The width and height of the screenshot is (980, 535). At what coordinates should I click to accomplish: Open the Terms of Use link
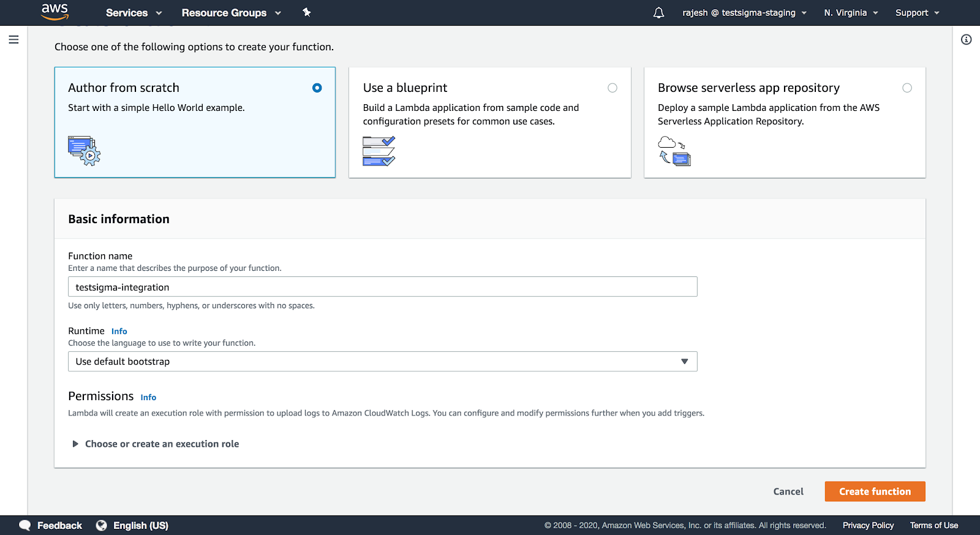(933, 525)
